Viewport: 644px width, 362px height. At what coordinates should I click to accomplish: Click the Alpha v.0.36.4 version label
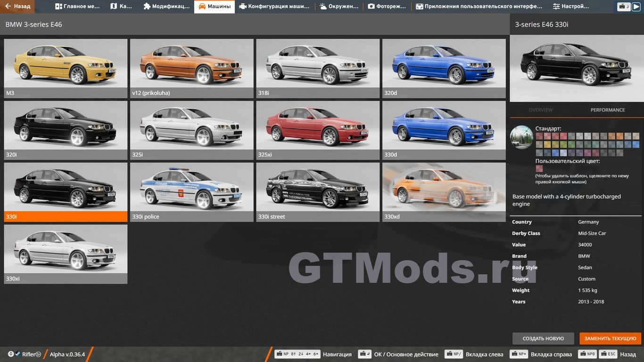click(67, 354)
